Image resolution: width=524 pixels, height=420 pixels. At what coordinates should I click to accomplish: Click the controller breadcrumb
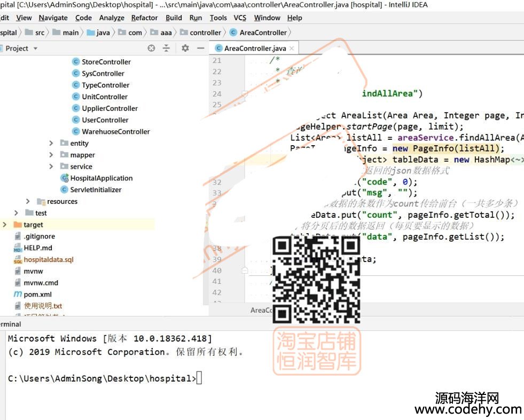(200, 33)
